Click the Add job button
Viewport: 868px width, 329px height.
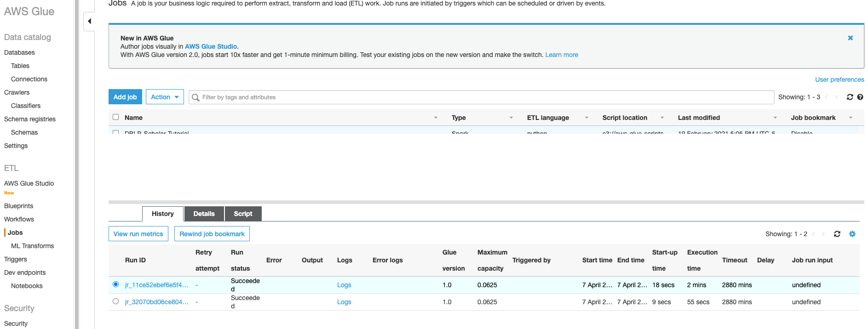tap(125, 97)
